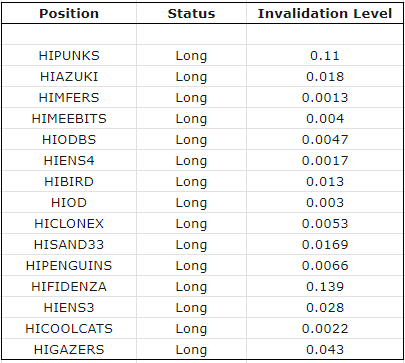The width and height of the screenshot is (405, 363).
Task: Select the HIENS4 position cell
Action: pyautogui.click(x=69, y=160)
